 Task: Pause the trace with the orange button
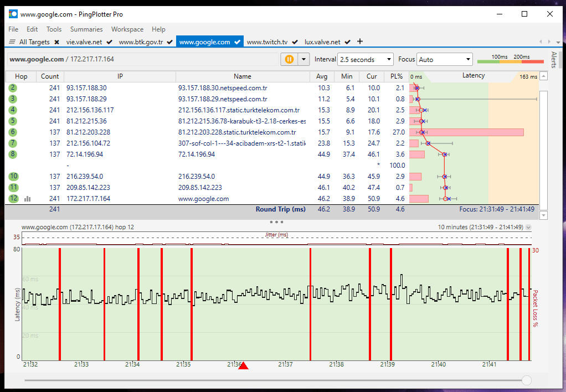[289, 59]
